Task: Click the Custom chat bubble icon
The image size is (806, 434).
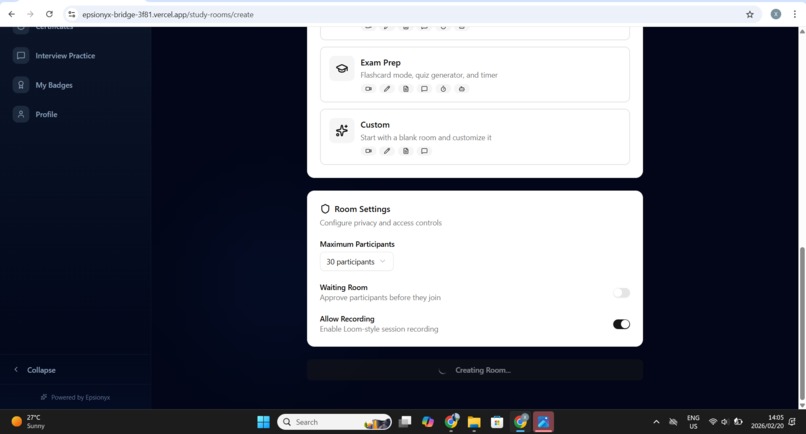Action: [x=424, y=151]
